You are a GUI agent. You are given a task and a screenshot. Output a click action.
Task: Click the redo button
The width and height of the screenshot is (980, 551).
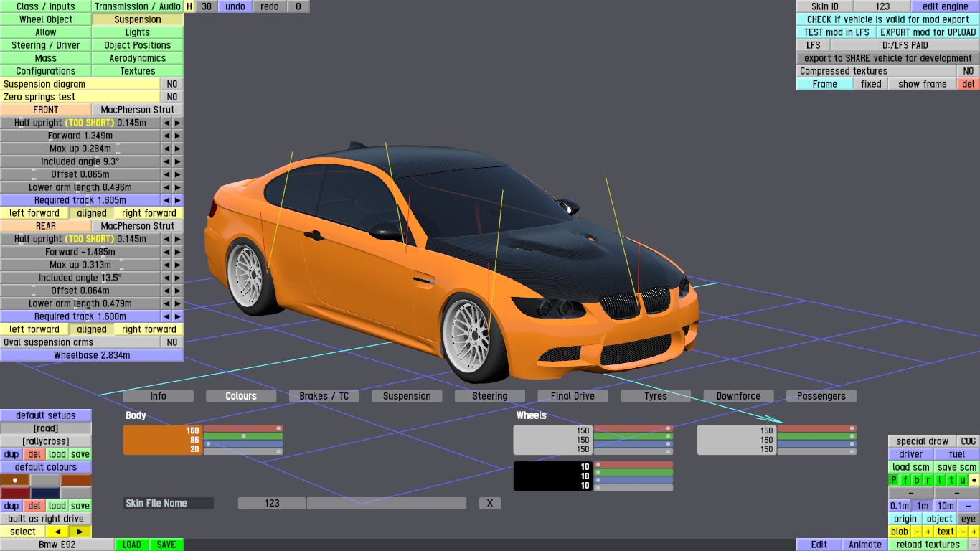click(x=270, y=6)
